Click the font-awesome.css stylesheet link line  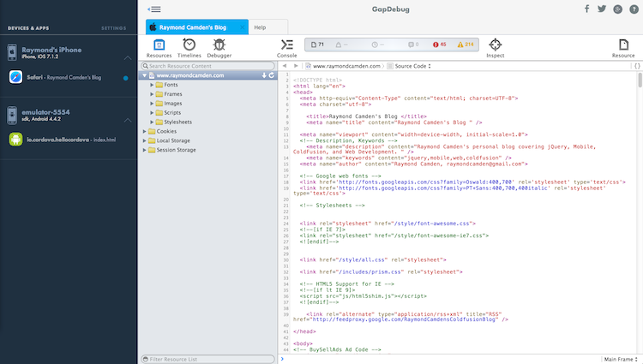coord(388,224)
